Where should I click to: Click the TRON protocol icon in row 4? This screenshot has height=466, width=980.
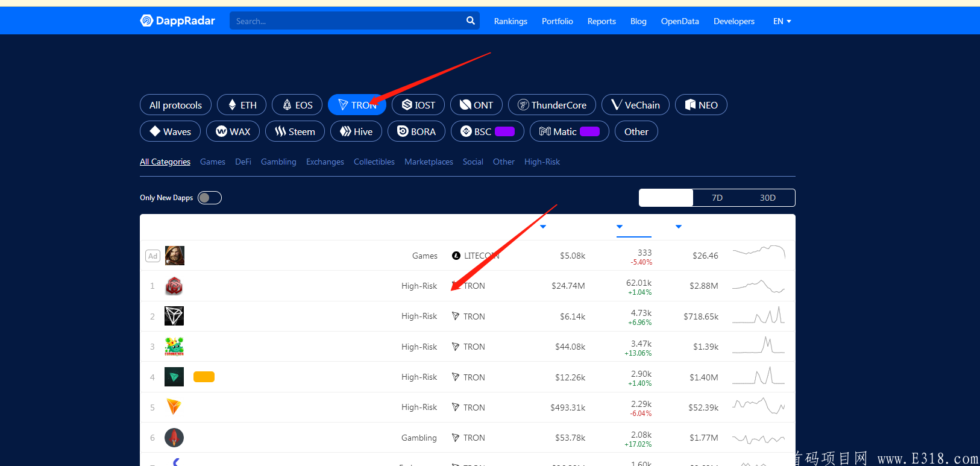456,377
